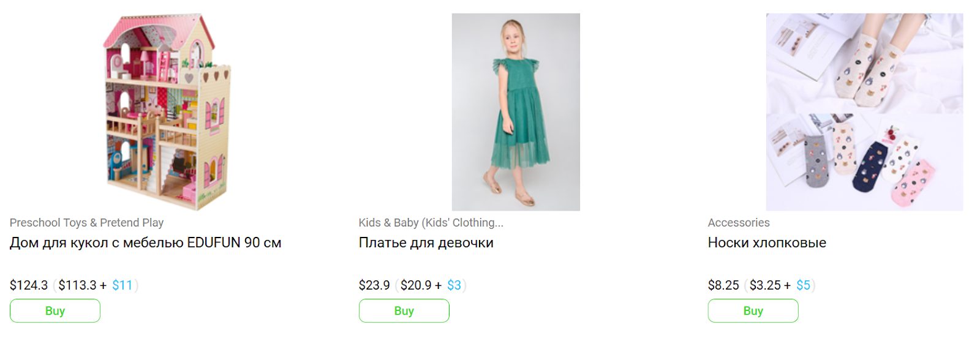The image size is (980, 341).
Task: Open Preschool Toys & Pretend Play category
Action: (86, 223)
